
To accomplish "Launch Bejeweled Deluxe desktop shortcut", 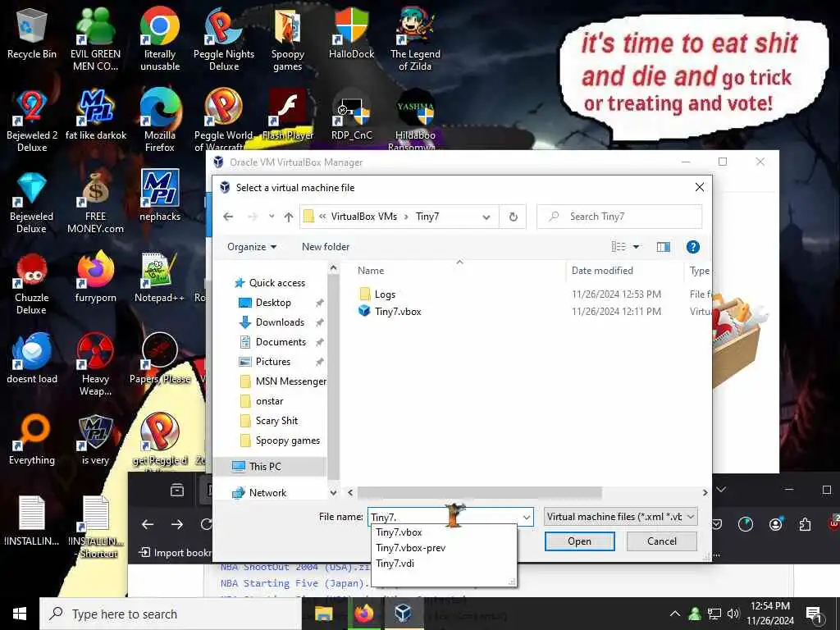I will tap(32, 202).
